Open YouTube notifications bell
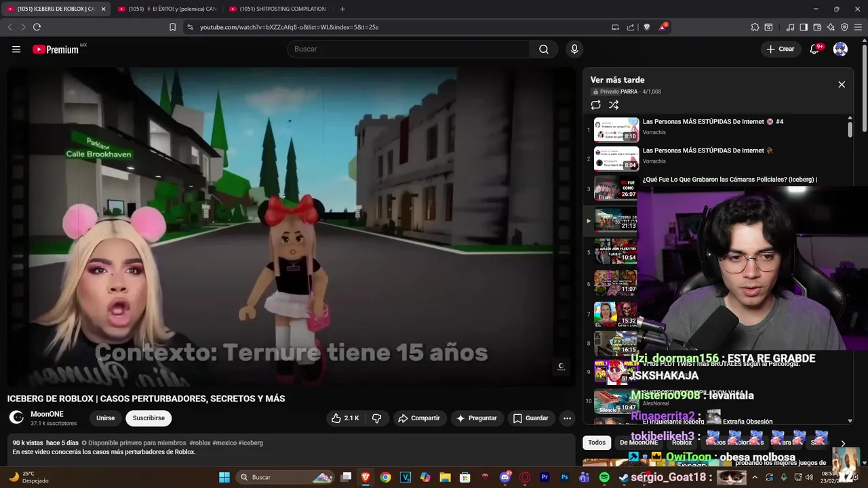 click(x=815, y=49)
